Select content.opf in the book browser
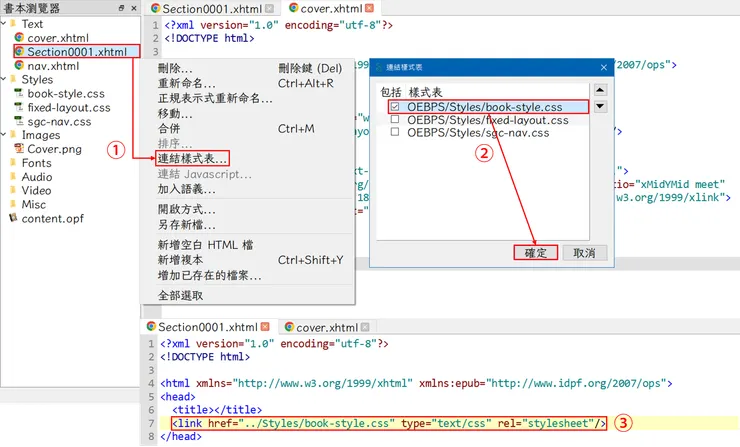This screenshot has width=740, height=447. click(52, 219)
